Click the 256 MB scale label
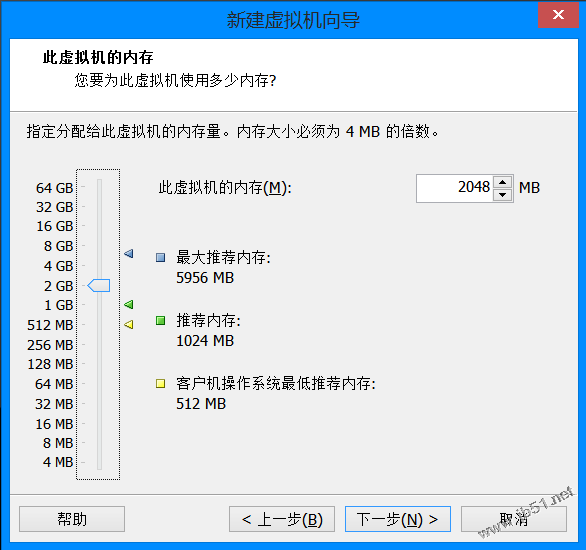 coord(50,345)
